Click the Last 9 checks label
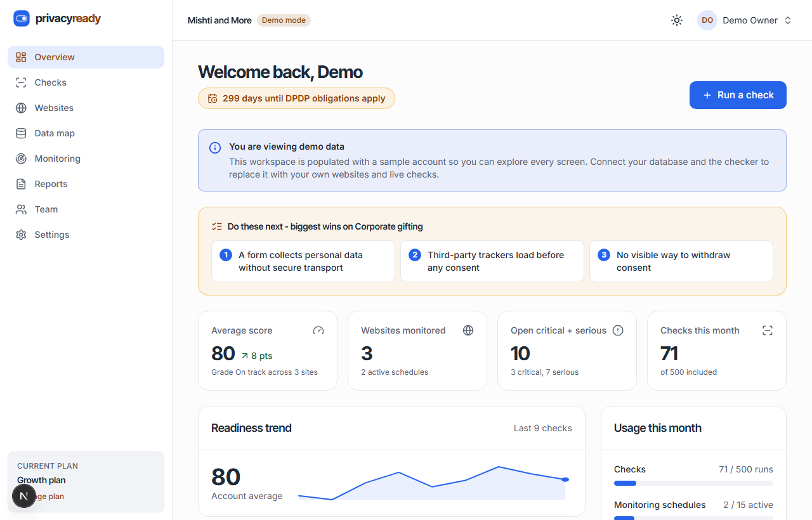The width and height of the screenshot is (812, 520). click(x=543, y=428)
